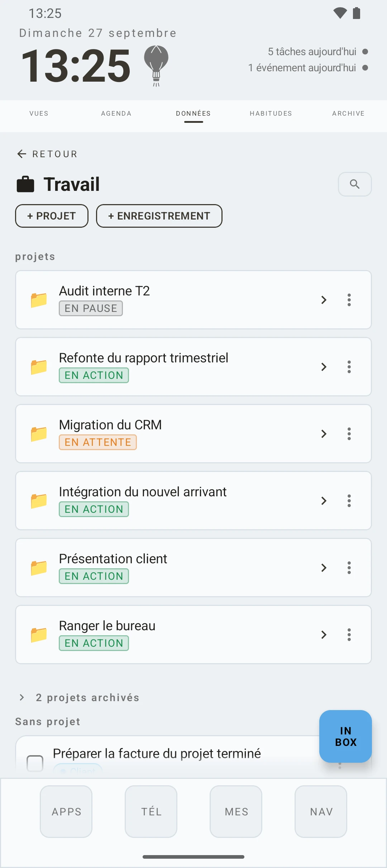
Task: Tap the back arrow next to RETOUR
Action: [22, 154]
